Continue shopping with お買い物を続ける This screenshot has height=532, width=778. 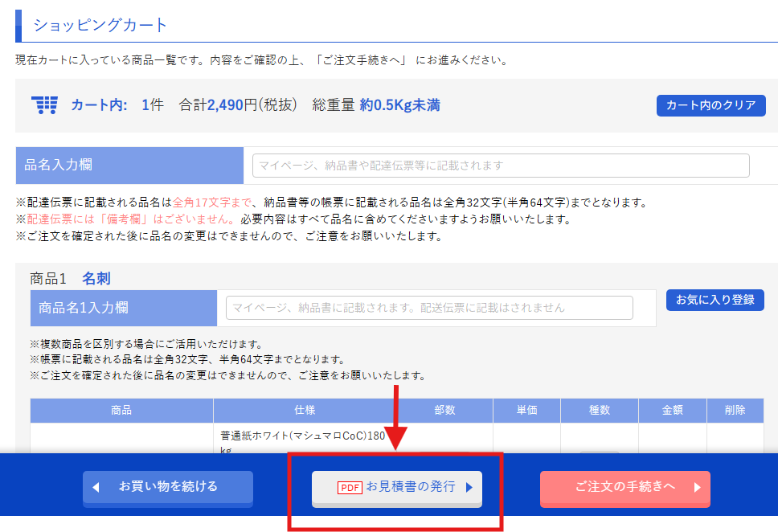coord(168,487)
